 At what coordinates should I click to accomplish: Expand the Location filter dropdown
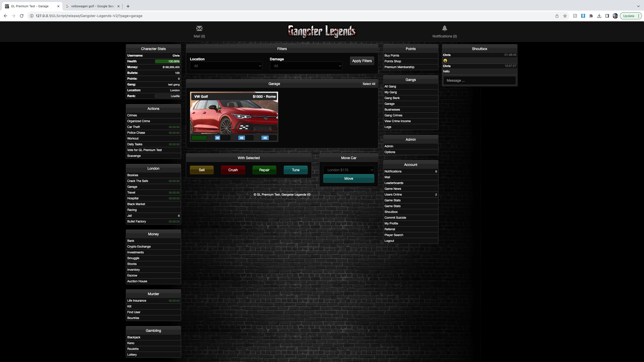[226, 66]
